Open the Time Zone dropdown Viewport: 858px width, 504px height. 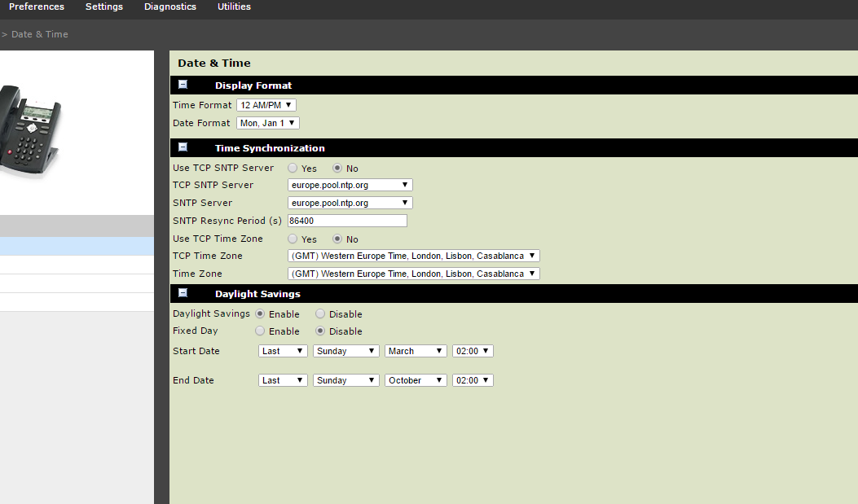(x=414, y=274)
